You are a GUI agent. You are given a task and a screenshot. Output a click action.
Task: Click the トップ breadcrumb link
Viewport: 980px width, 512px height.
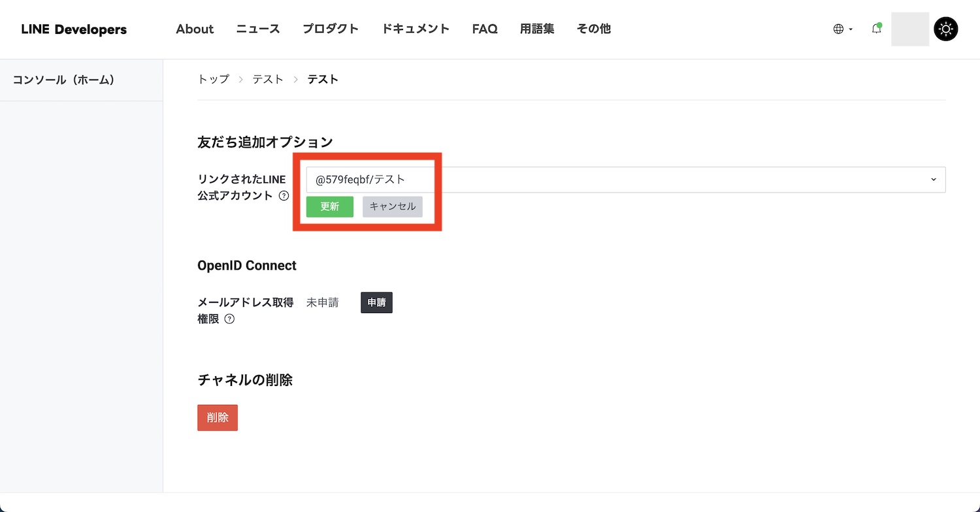pos(214,79)
